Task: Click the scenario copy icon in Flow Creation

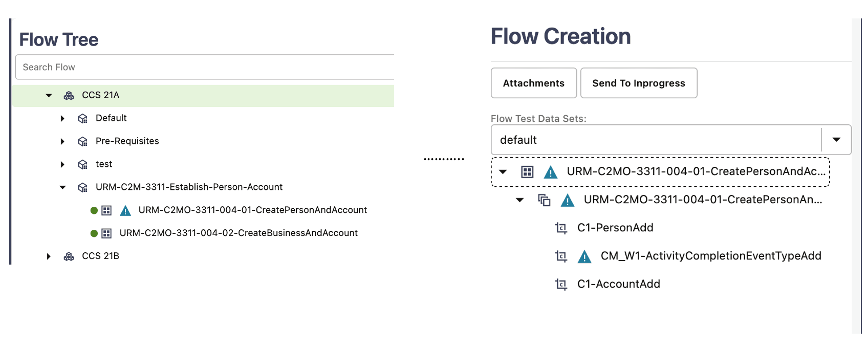Action: point(544,200)
